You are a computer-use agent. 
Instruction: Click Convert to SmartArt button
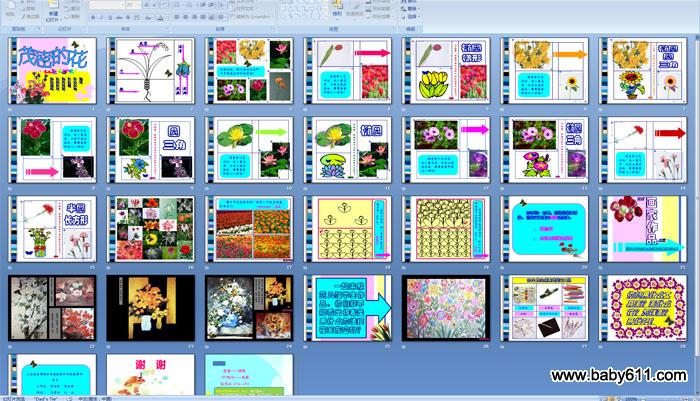click(250, 17)
